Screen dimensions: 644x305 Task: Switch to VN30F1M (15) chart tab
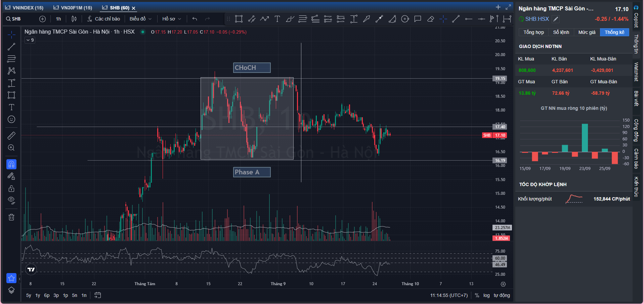coord(73,8)
